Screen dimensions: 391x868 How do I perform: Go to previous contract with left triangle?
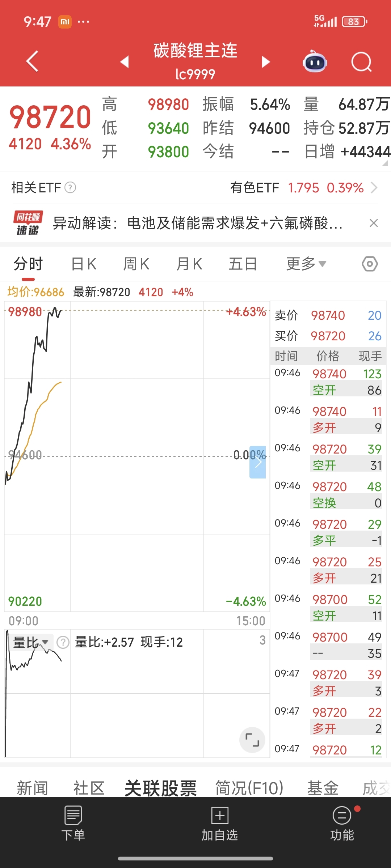[125, 62]
